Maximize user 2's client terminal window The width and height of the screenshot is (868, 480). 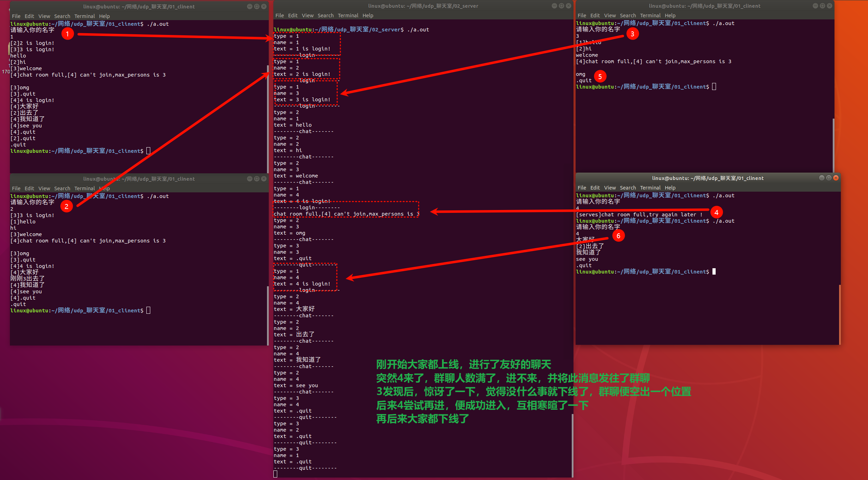(x=256, y=179)
